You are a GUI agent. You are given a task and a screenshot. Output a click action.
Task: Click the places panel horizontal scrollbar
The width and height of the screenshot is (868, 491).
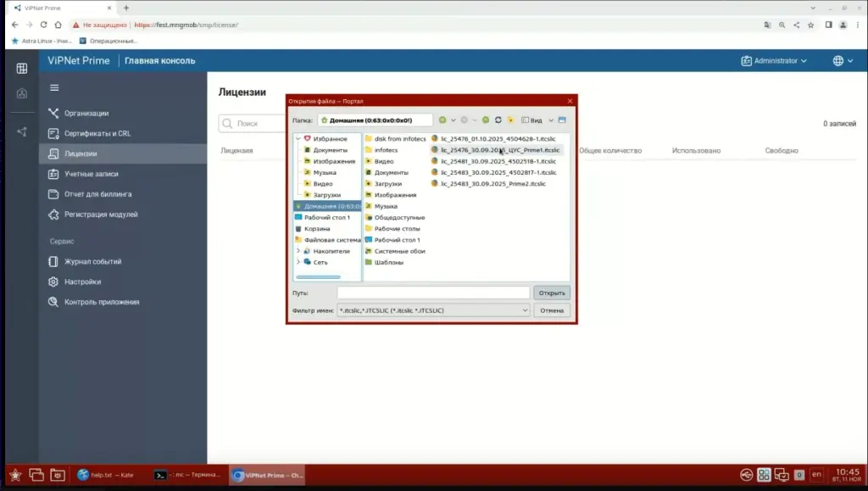[x=319, y=276]
